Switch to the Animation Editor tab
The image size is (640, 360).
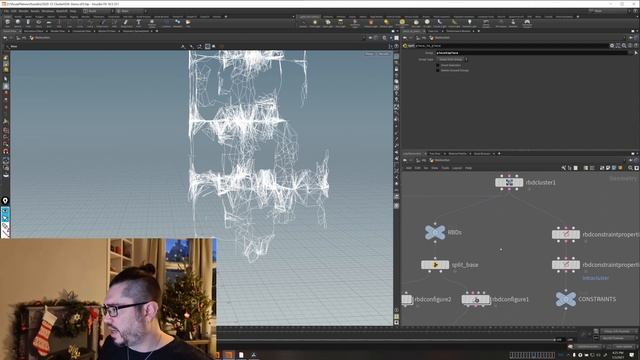coord(33,31)
